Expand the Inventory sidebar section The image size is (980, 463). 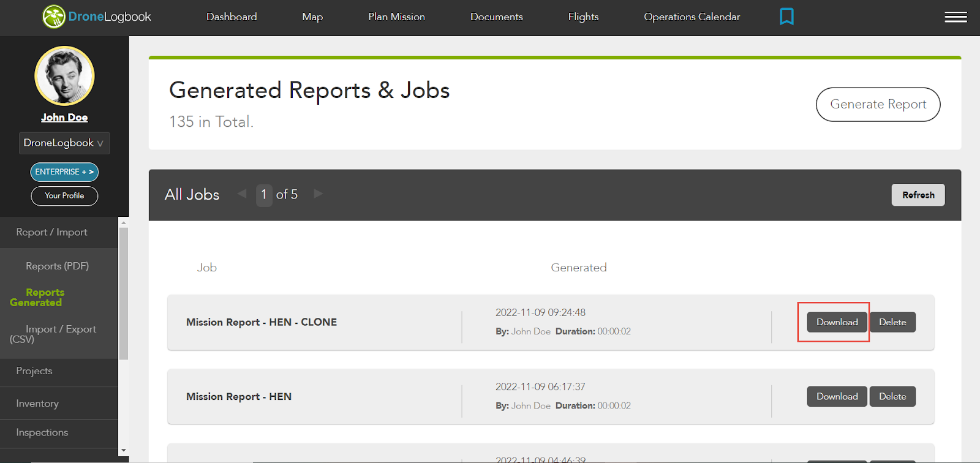59,404
